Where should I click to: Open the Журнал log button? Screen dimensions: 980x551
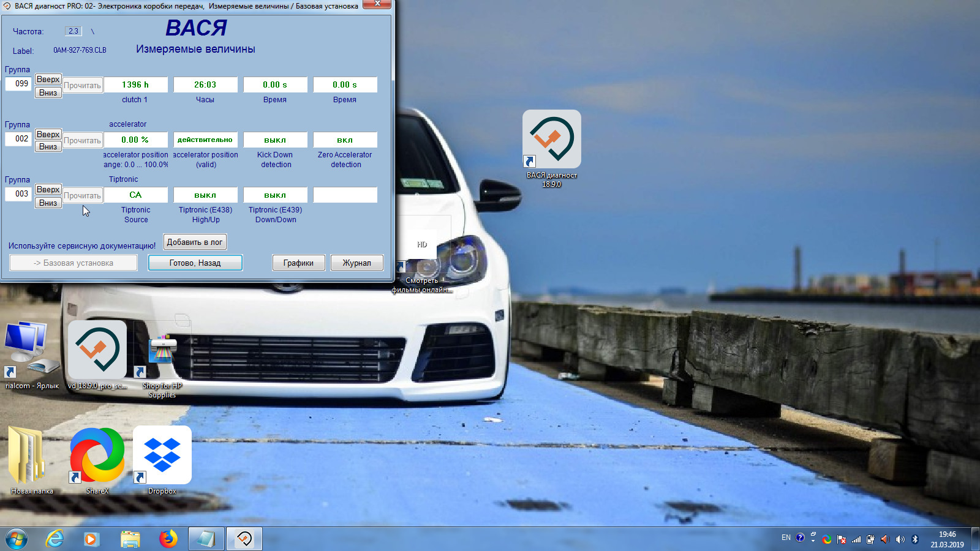click(x=357, y=263)
